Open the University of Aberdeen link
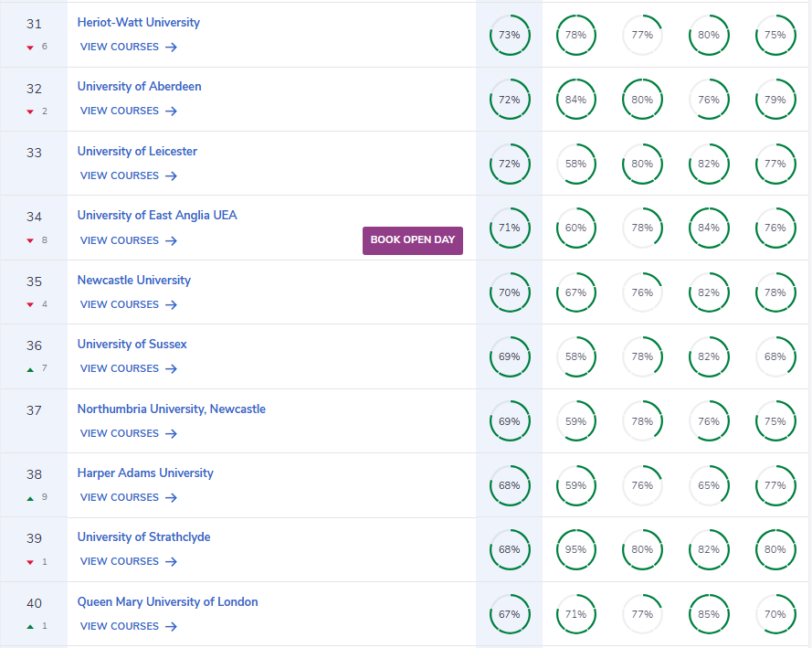The image size is (812, 648). [140, 87]
